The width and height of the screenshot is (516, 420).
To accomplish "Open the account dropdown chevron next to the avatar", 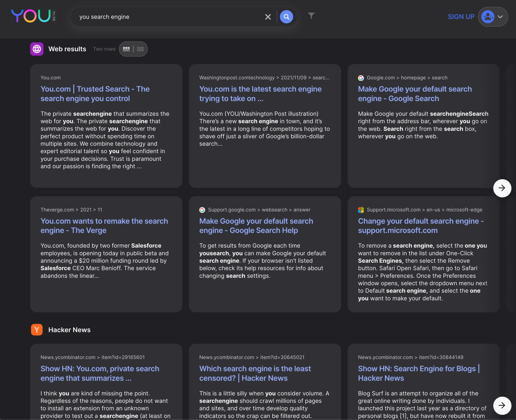I will (x=500, y=17).
